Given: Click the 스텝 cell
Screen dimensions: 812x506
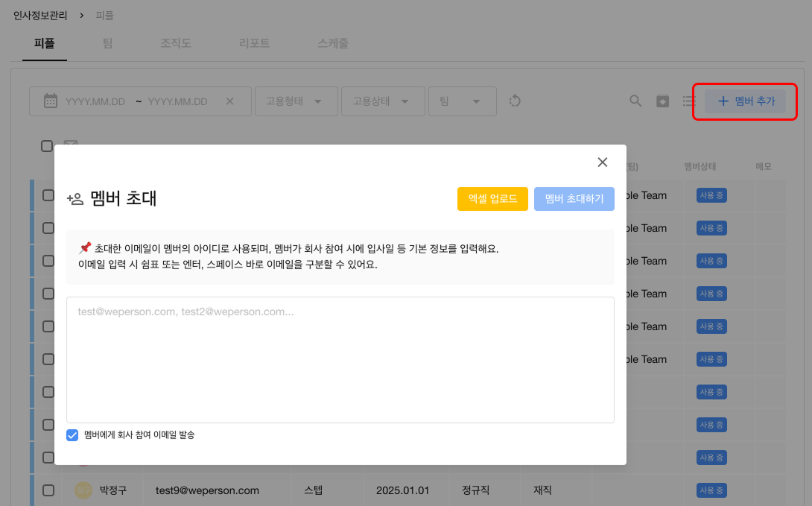Looking at the screenshot, I should click(314, 490).
